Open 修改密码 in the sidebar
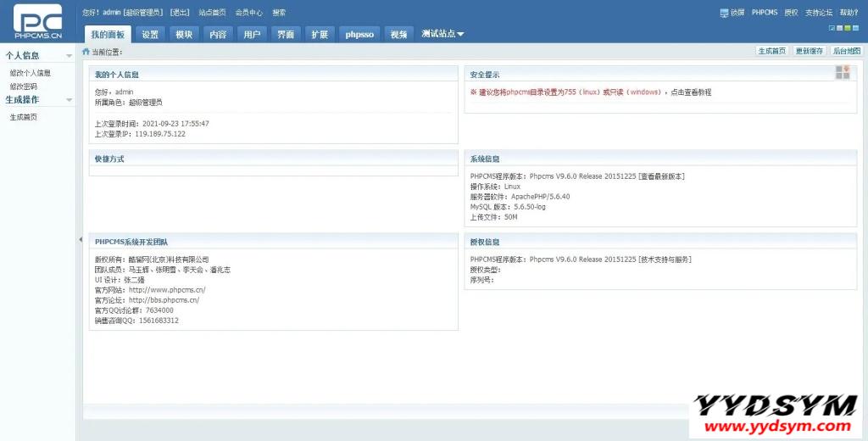This screenshot has width=868, height=441. (23, 87)
